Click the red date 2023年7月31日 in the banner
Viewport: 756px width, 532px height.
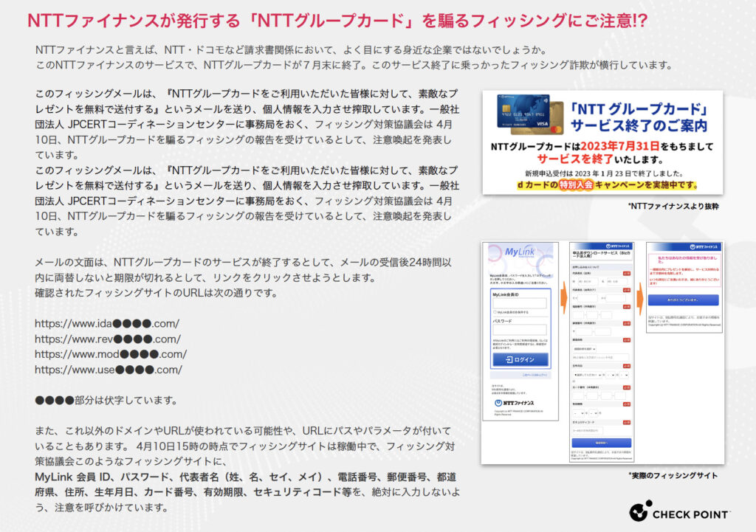(620, 146)
